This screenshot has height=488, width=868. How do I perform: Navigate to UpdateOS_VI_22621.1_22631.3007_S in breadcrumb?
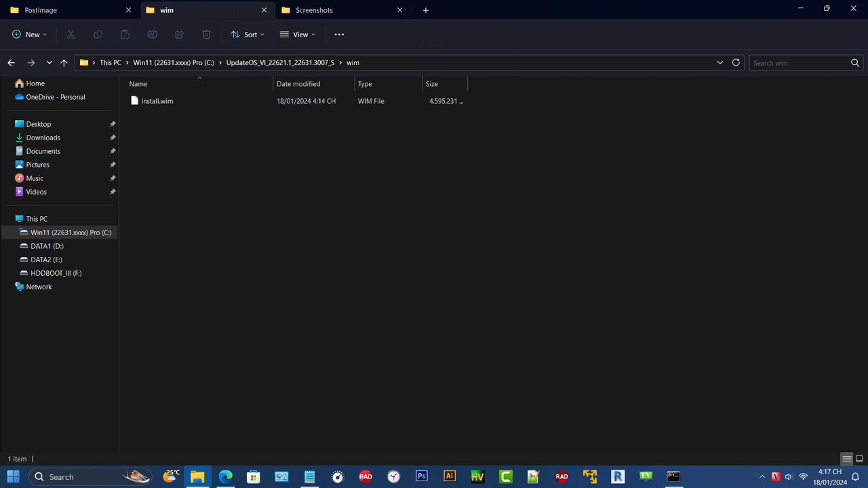point(280,62)
